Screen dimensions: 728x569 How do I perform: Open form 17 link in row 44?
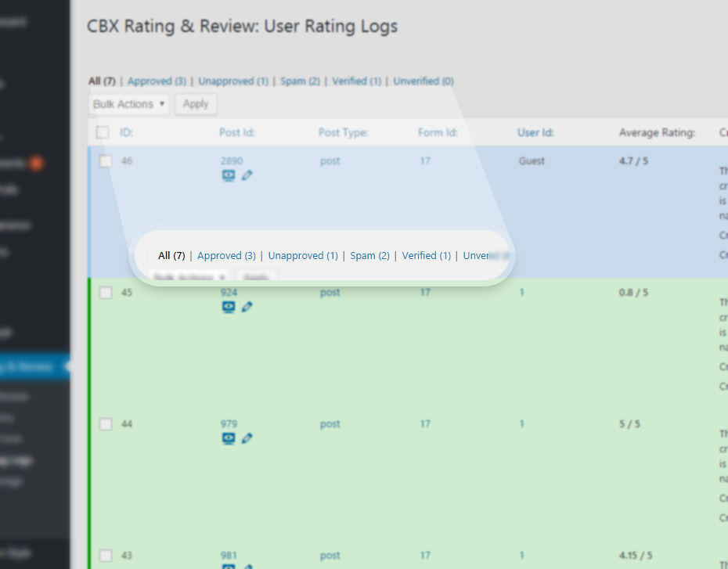click(x=425, y=423)
